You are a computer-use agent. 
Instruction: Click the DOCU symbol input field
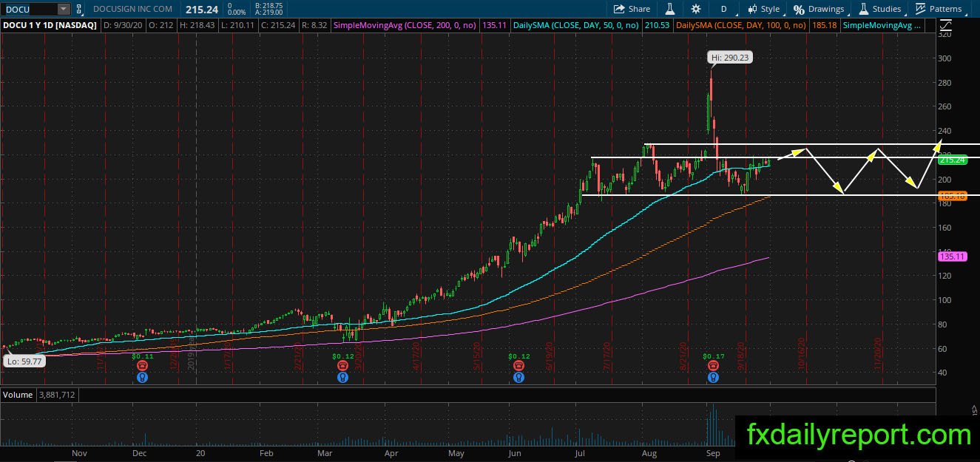29,9
